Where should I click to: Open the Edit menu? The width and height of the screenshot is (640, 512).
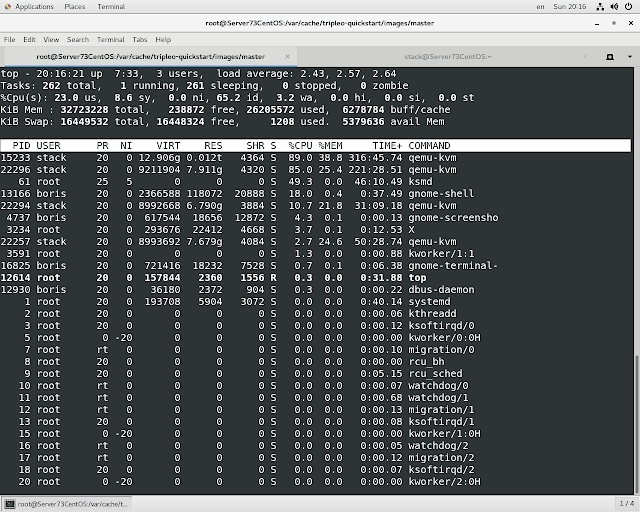pos(29,40)
